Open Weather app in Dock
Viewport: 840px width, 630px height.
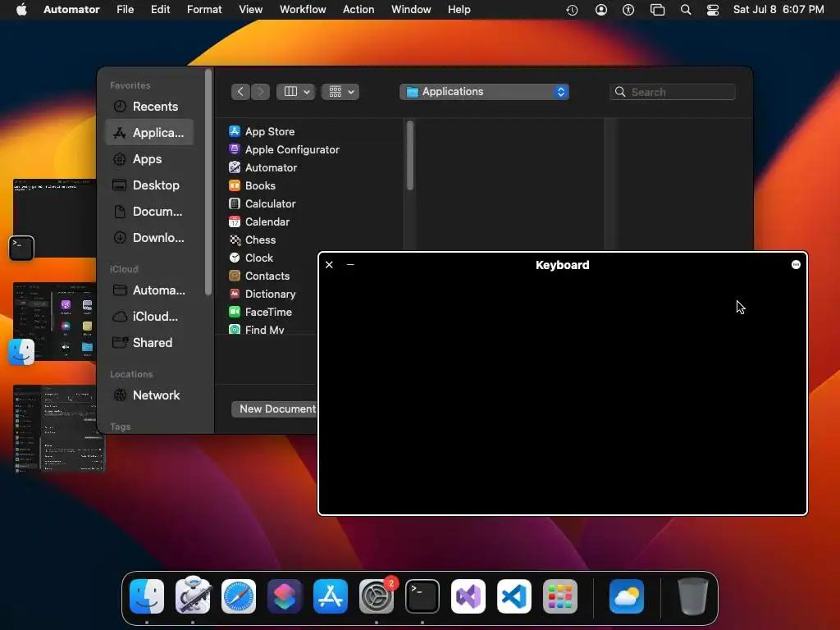[x=627, y=596]
